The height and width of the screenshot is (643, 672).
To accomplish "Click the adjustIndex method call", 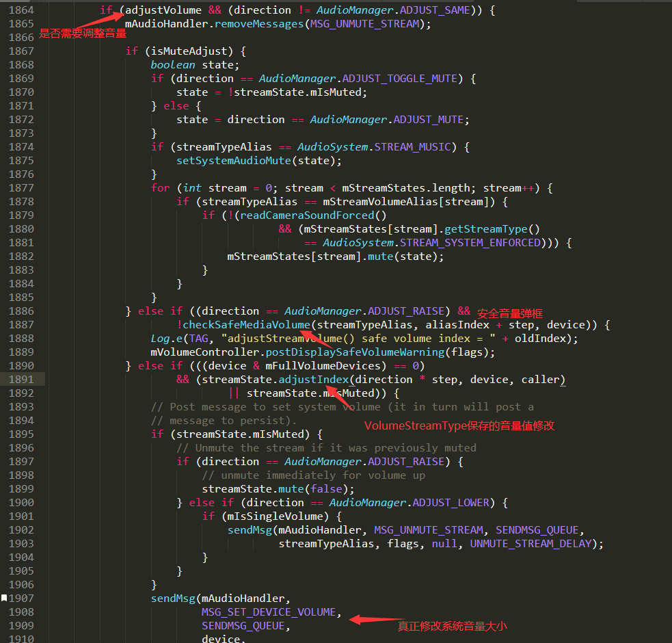I will point(314,380).
